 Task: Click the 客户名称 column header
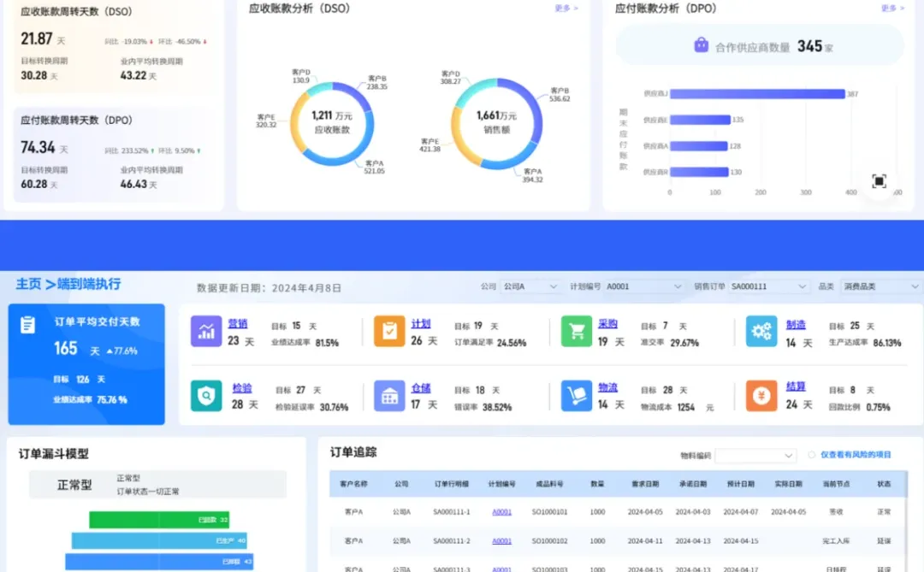click(353, 484)
